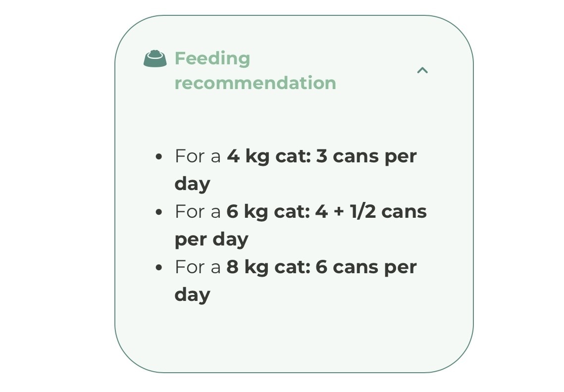The width and height of the screenshot is (564, 392).
Task: Click the food bowl icon
Action: 154,59
